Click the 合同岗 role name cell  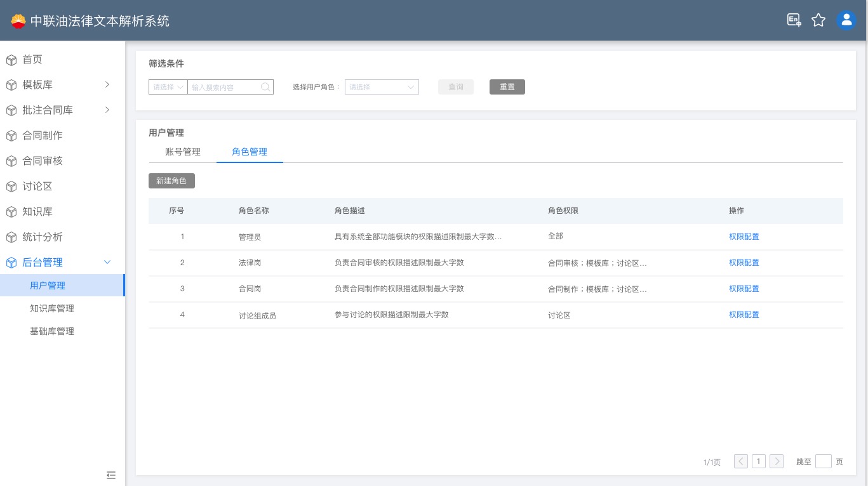coord(250,289)
